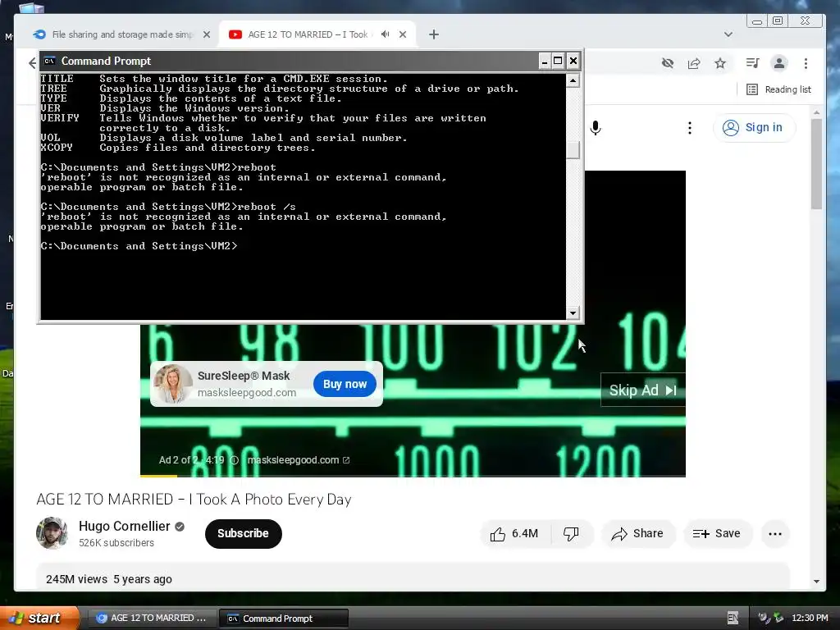
Task: Open more actions three-dot button under video
Action: point(774,533)
